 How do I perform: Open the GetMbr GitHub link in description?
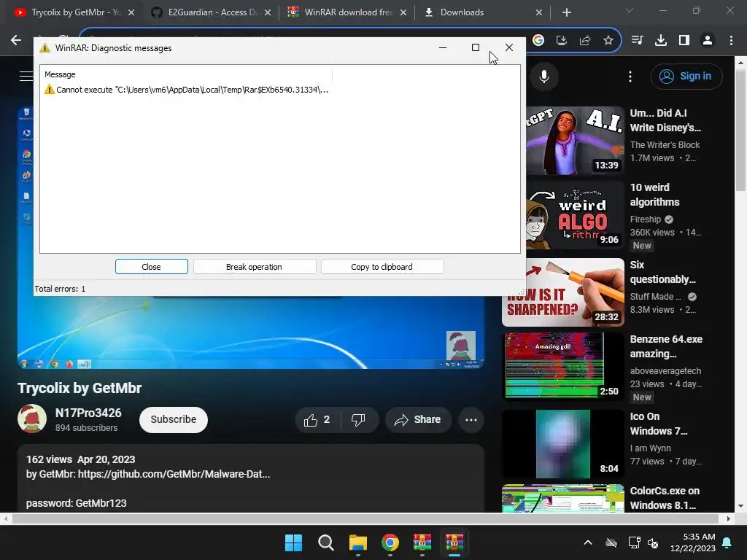tap(174, 474)
